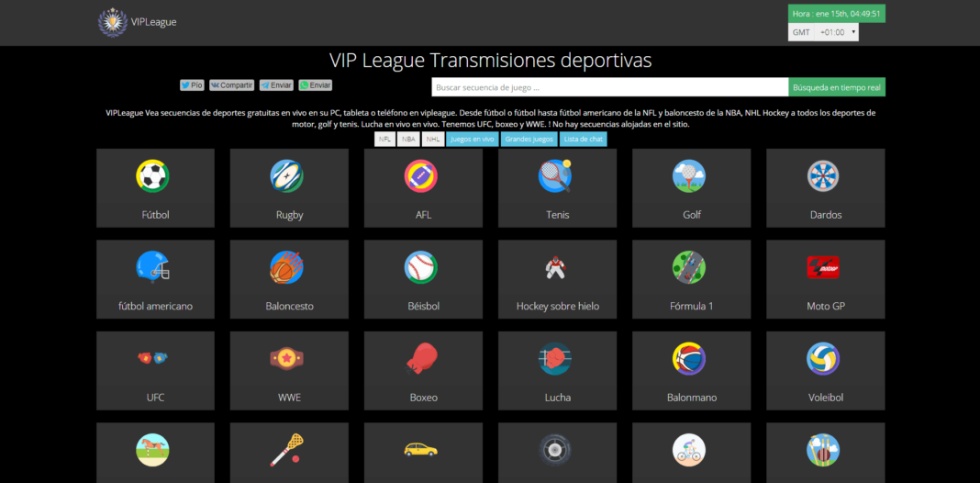Switch to the NBA quick filter

coord(408,140)
